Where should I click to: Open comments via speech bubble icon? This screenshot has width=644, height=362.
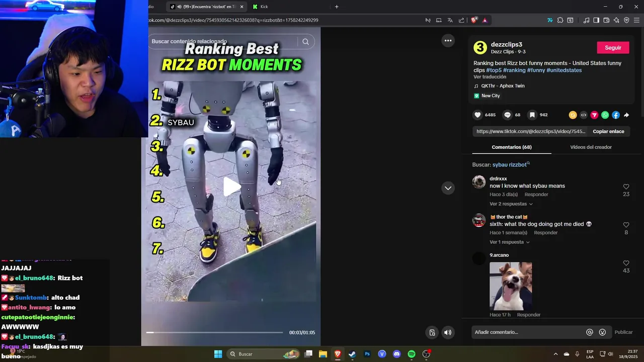507,115
